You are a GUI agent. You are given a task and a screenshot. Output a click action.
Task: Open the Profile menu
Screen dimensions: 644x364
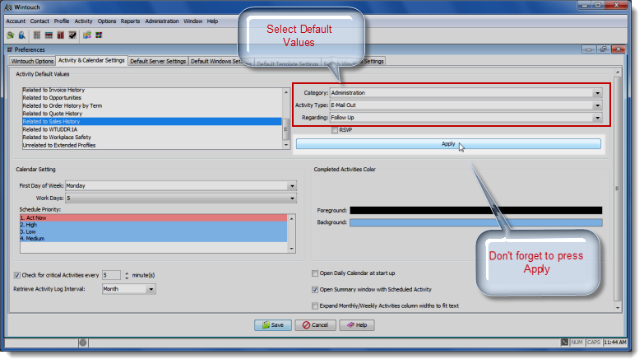62,21
